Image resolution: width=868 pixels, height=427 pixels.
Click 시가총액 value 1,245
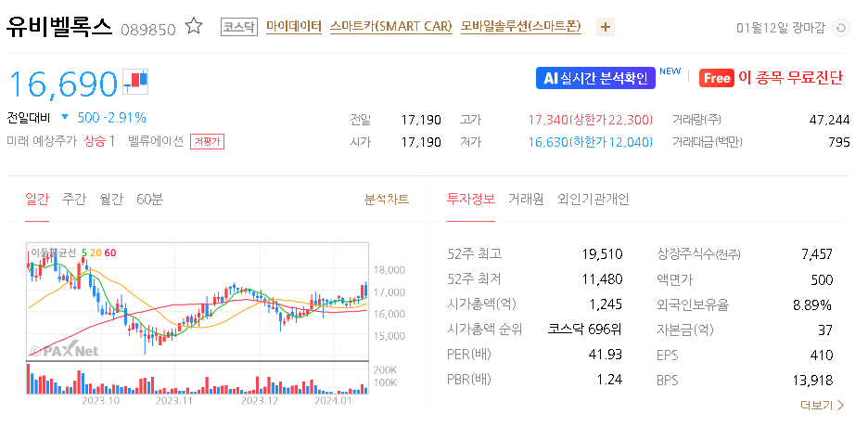[x=606, y=304]
